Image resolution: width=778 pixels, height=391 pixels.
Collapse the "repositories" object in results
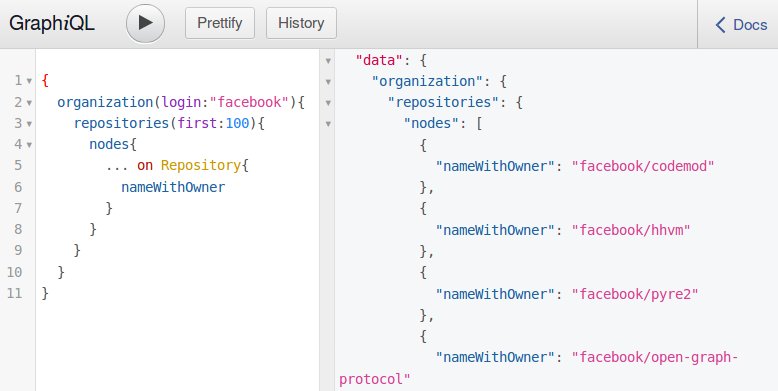tap(328, 103)
